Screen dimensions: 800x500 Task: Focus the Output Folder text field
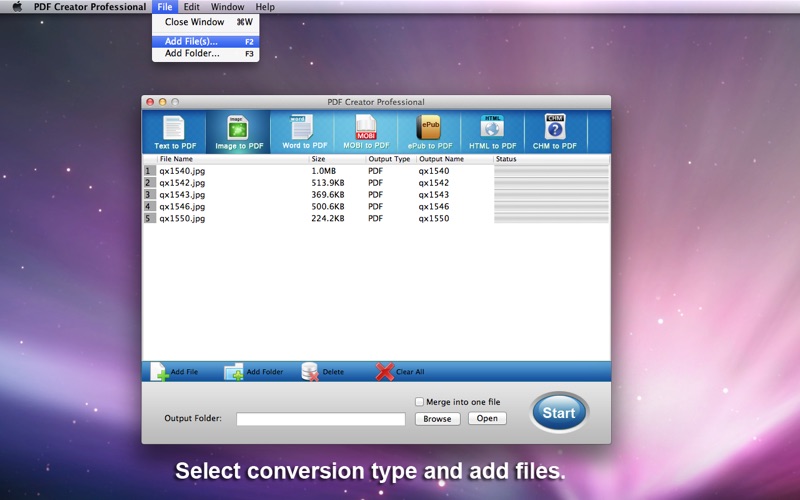(x=320, y=419)
